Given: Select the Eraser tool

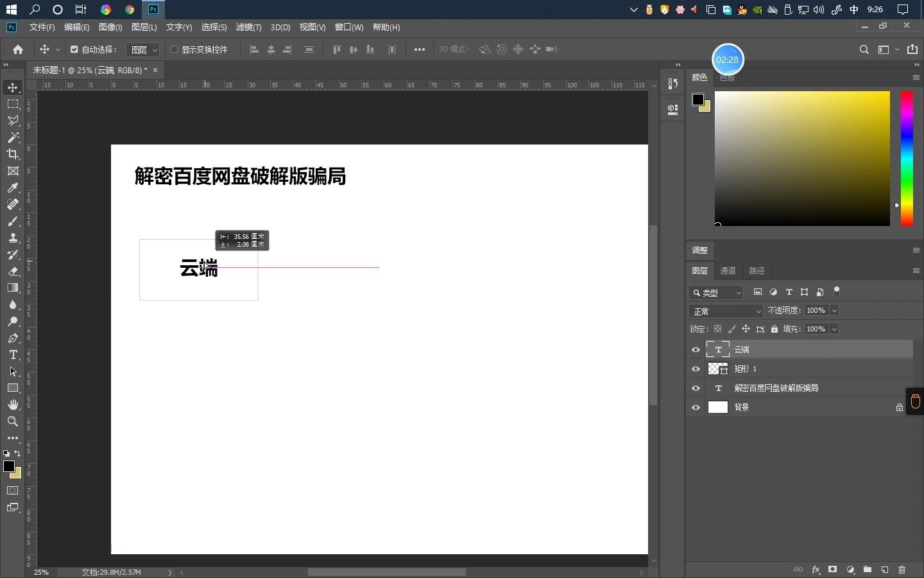Looking at the screenshot, I should (x=13, y=271).
